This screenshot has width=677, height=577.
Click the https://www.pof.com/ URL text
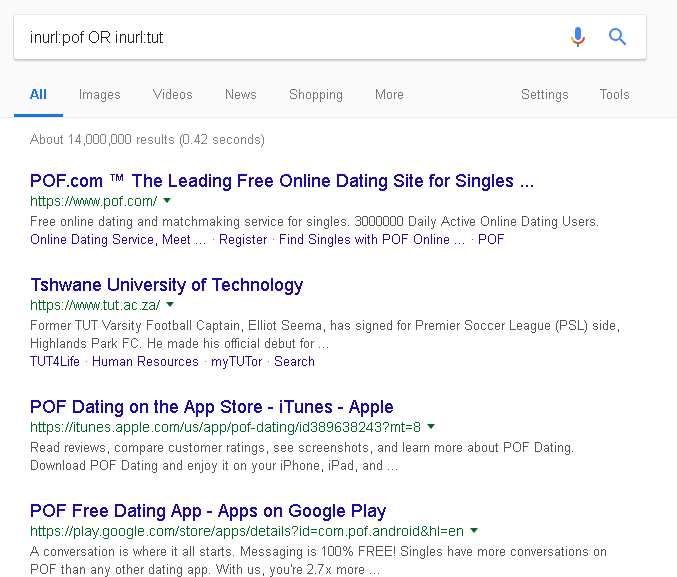click(94, 201)
